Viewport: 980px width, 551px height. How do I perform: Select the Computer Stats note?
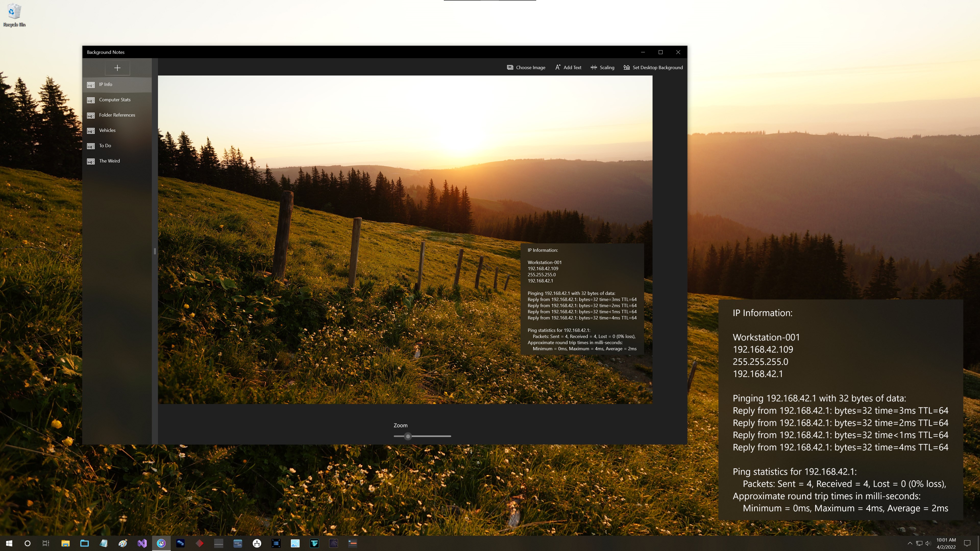coord(115,100)
